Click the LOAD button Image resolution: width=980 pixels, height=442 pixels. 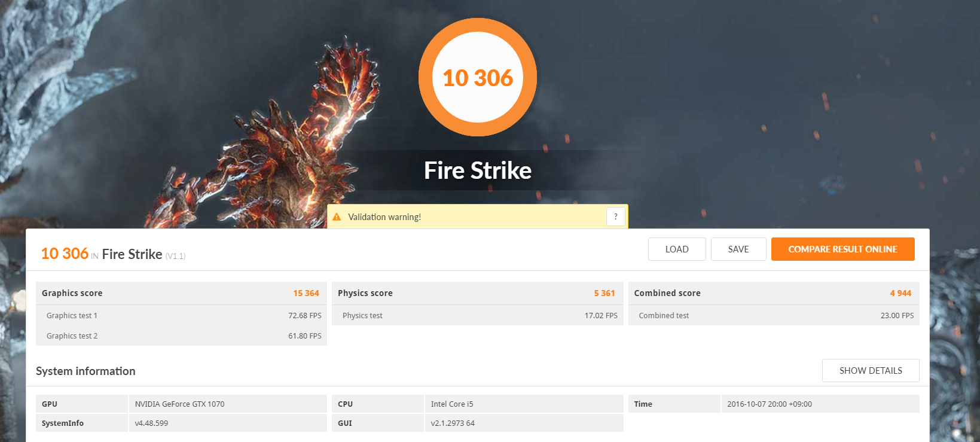[x=677, y=249]
